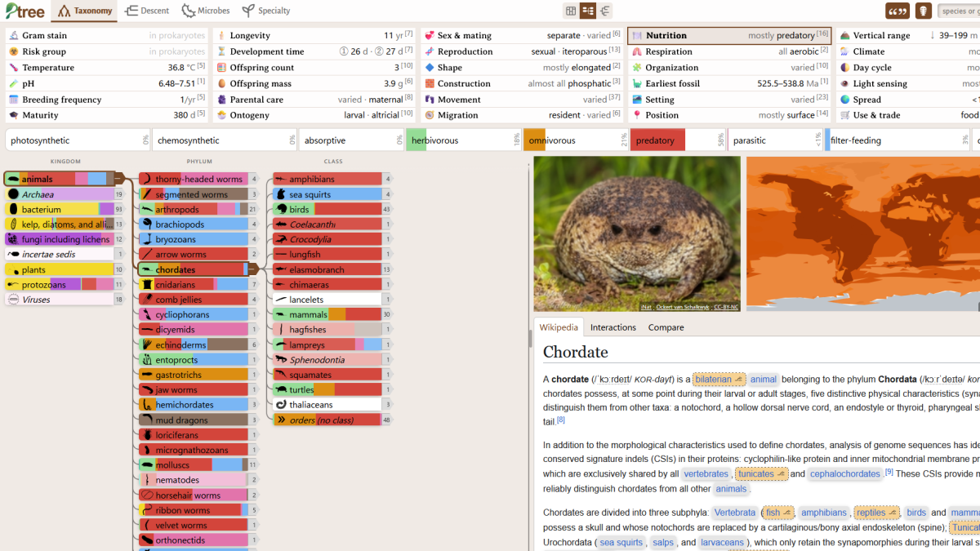Viewport: 980px width, 551px height.
Task: Click the hourglass icon for Development time
Action: point(221,51)
